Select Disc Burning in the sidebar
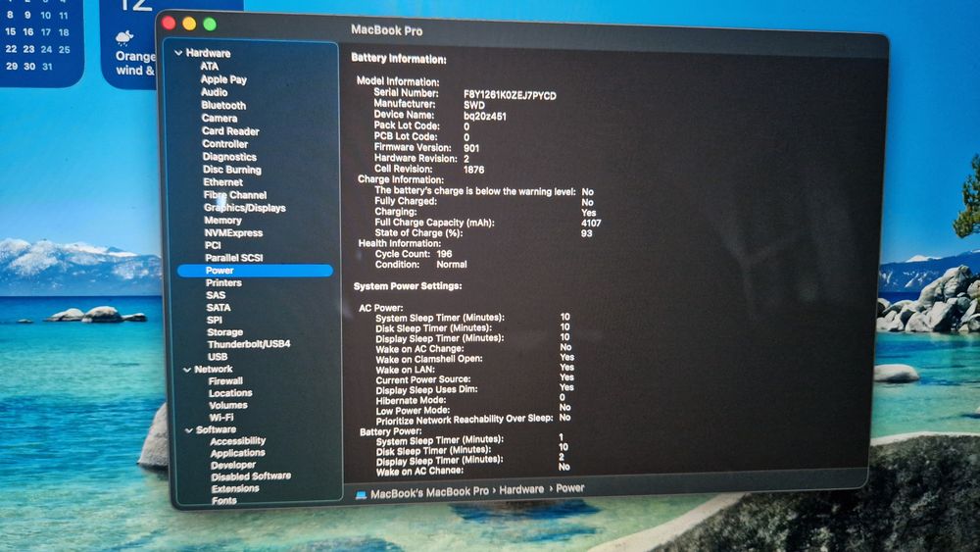The height and width of the screenshot is (552, 980). tap(232, 170)
